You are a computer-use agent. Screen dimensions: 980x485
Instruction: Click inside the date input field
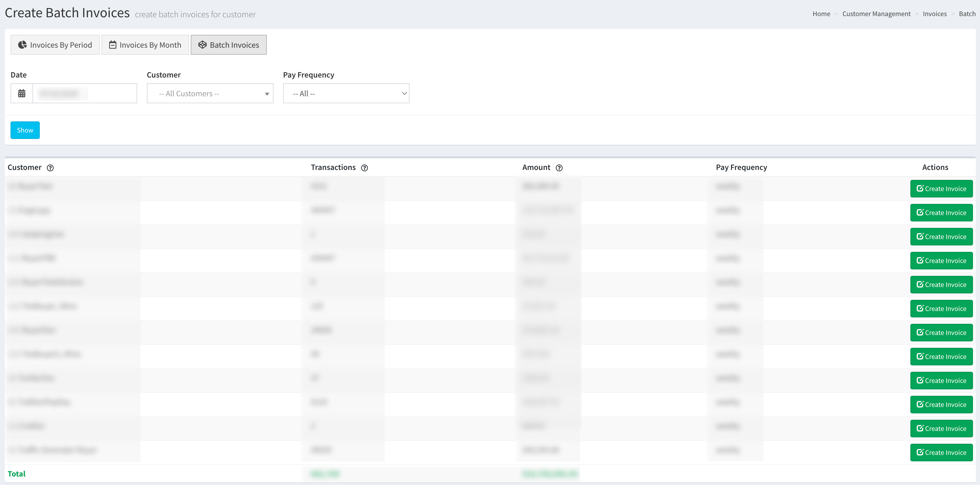85,93
